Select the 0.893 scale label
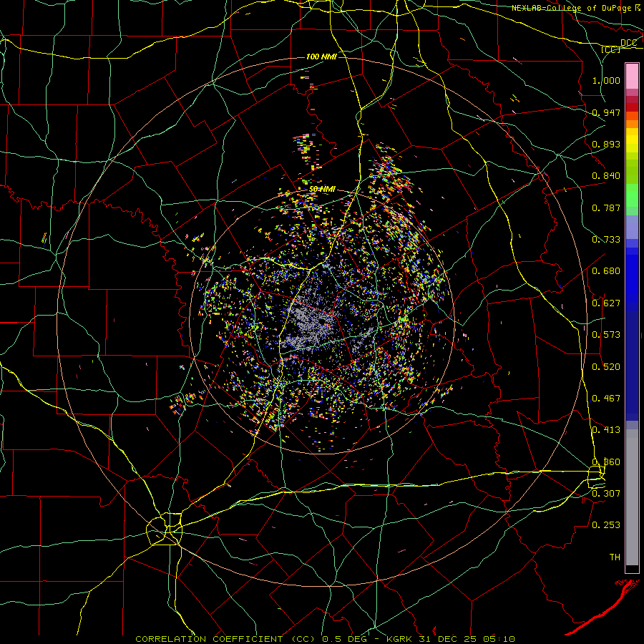Image resolution: width=644 pixels, height=644 pixels. [606, 144]
